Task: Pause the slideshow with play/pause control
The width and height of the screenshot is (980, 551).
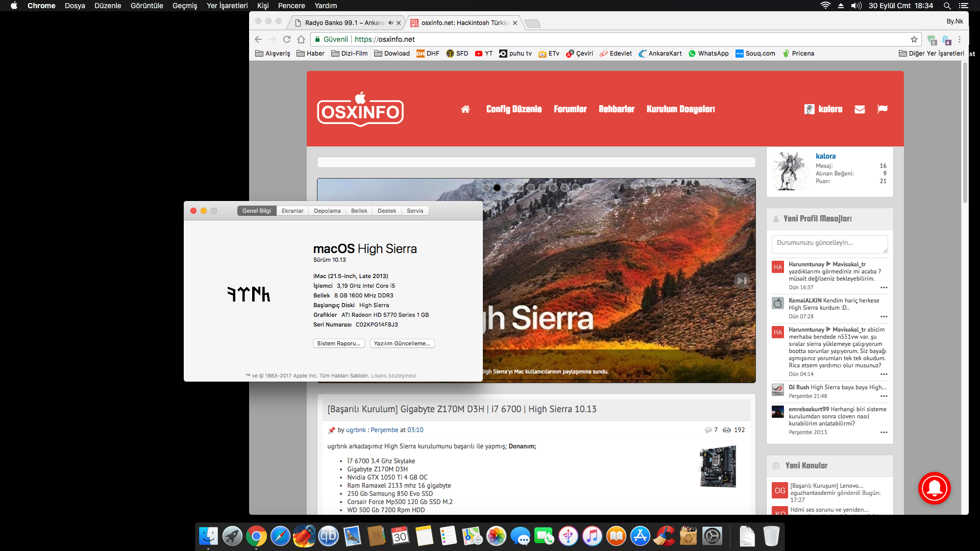Action: [742, 281]
